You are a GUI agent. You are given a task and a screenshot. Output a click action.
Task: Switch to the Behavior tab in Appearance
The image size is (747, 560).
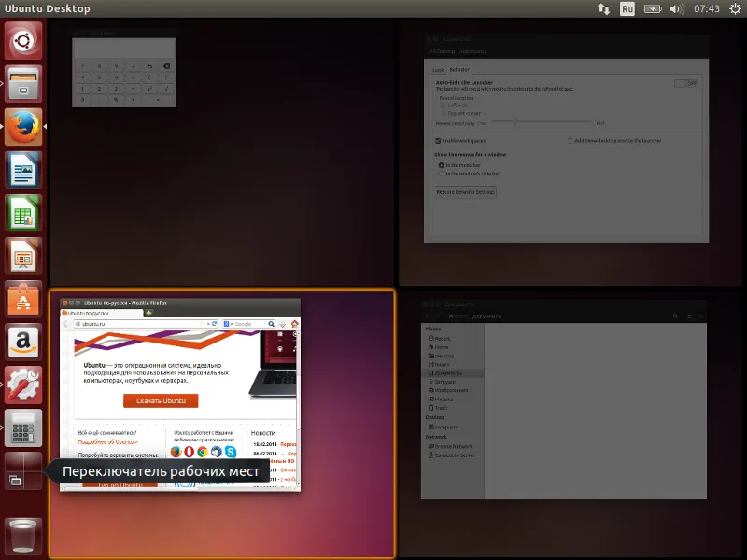point(459,69)
